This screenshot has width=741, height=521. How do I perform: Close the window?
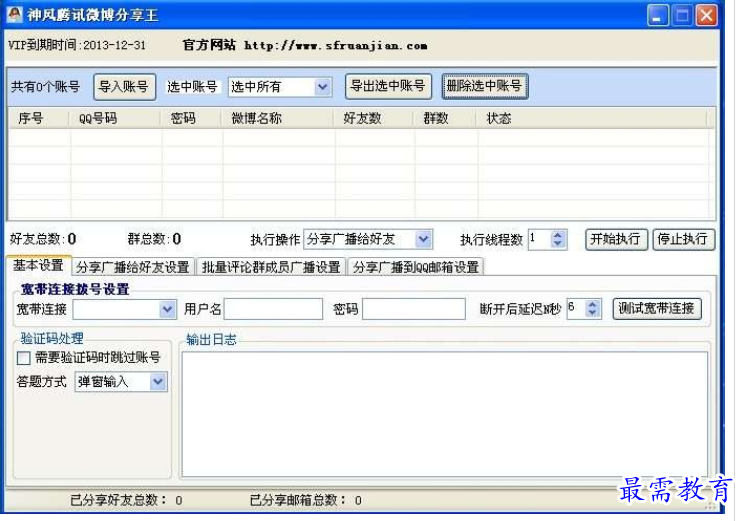(707, 16)
